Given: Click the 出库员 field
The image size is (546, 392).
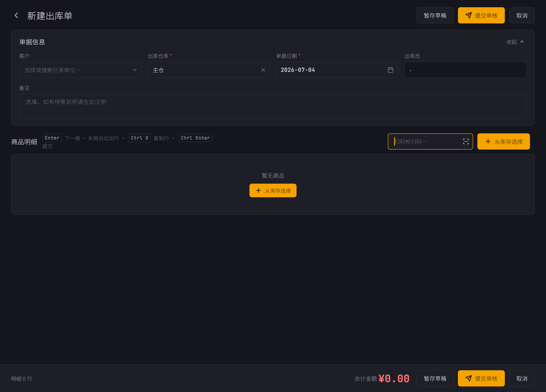Looking at the screenshot, I should click(465, 70).
